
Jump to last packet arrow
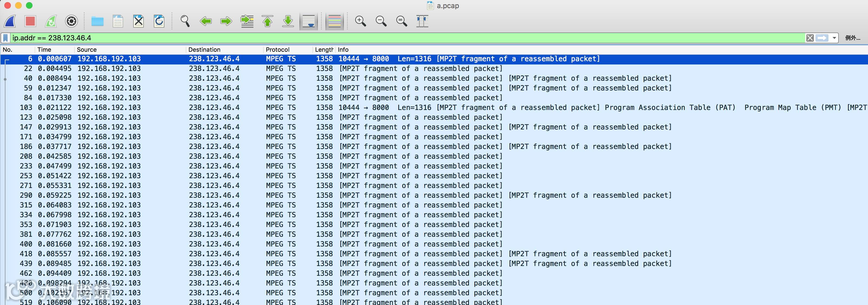[288, 21]
